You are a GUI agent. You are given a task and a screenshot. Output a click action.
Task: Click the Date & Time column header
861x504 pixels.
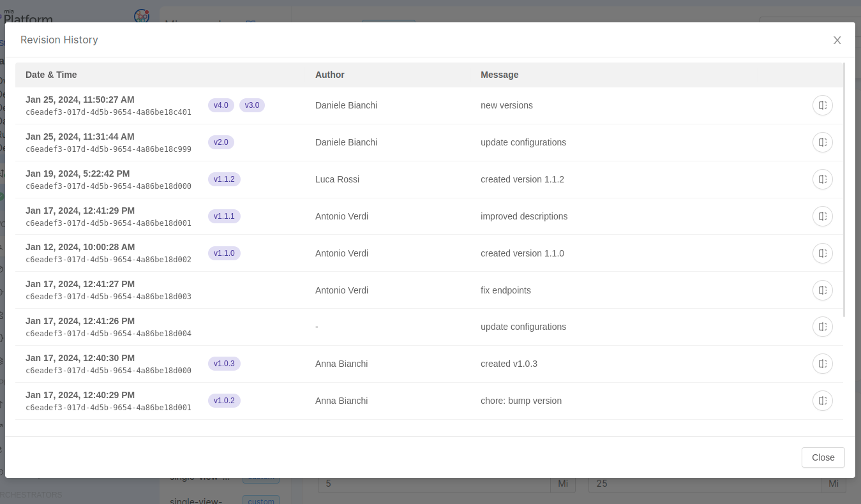click(51, 75)
